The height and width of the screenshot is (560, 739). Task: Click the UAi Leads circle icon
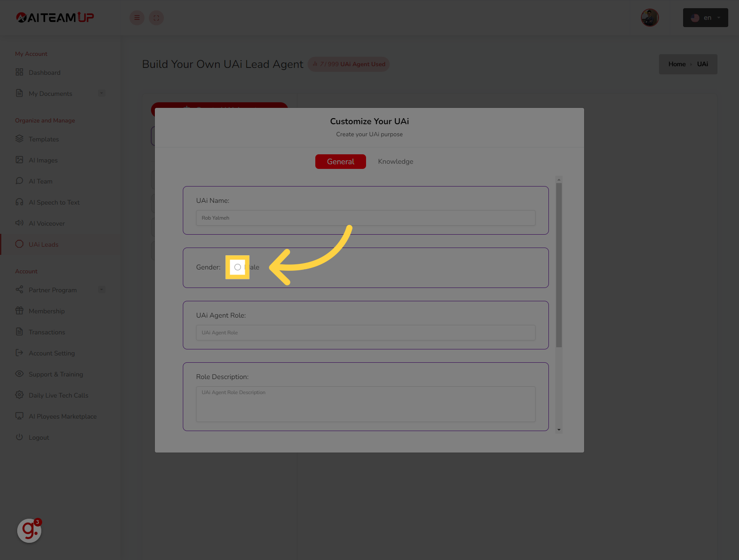point(19,244)
